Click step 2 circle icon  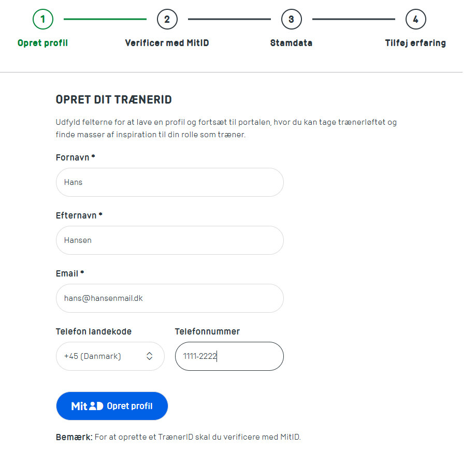coord(167,19)
